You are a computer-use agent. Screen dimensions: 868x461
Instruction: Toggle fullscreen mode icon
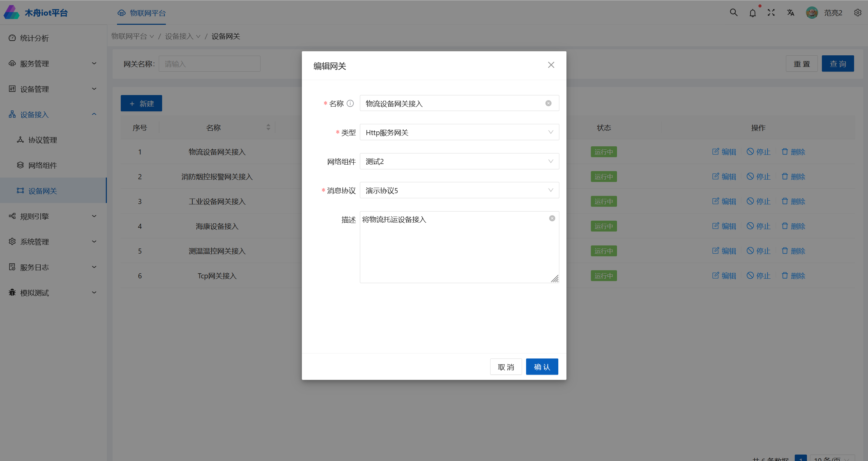[771, 13]
